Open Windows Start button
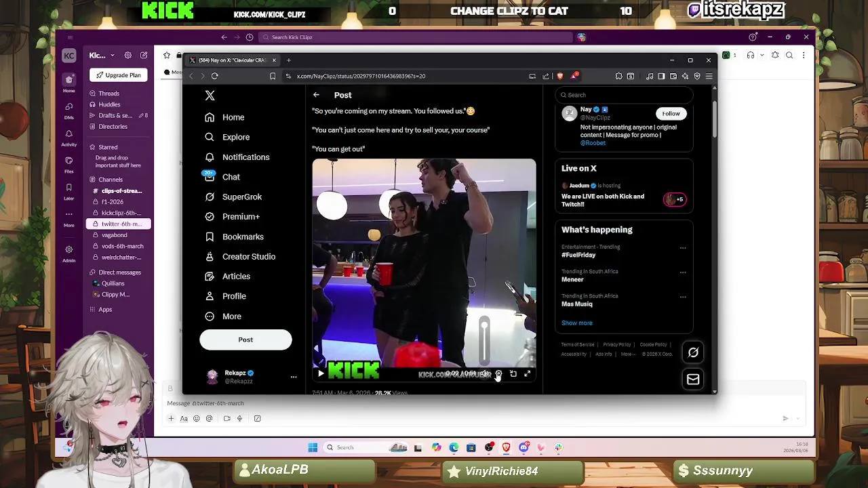This screenshot has height=488, width=868. [x=313, y=447]
